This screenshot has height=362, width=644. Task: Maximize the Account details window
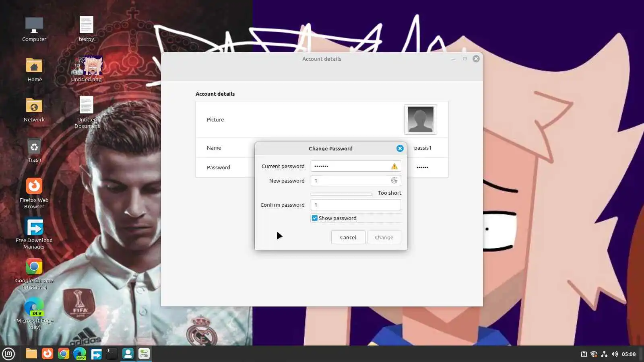(465, 59)
